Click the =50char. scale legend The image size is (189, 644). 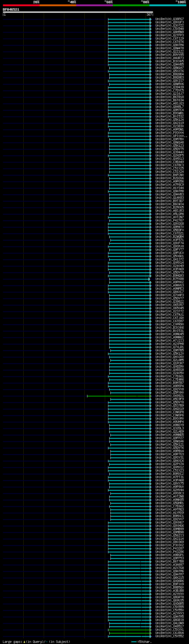tap(141, 642)
